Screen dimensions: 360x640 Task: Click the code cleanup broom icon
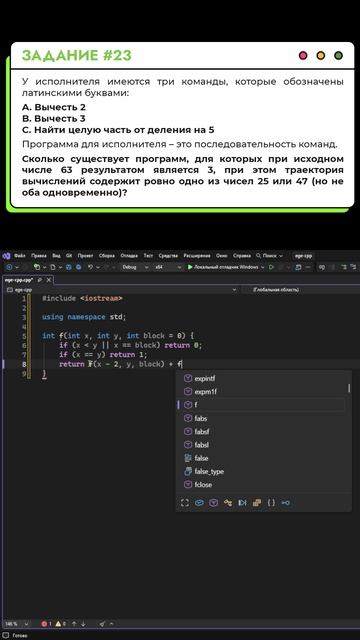[102, 624]
